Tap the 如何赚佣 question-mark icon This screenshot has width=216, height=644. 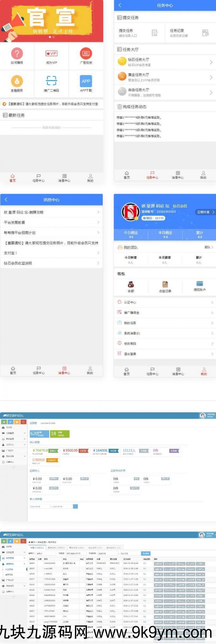[x=17, y=53]
